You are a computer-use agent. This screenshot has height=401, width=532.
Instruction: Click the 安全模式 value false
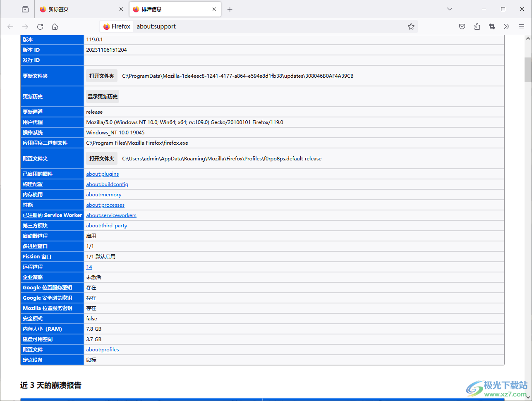tap(91, 319)
